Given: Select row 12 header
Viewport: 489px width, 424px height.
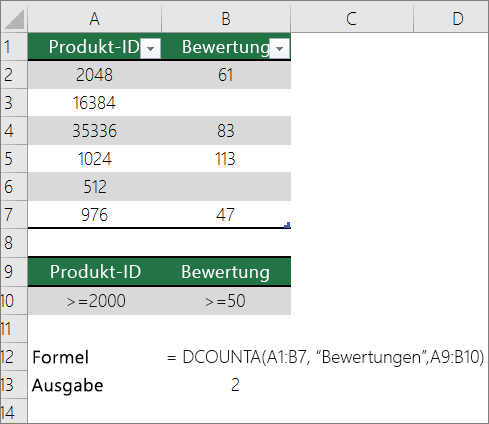Looking at the screenshot, I should [14, 357].
